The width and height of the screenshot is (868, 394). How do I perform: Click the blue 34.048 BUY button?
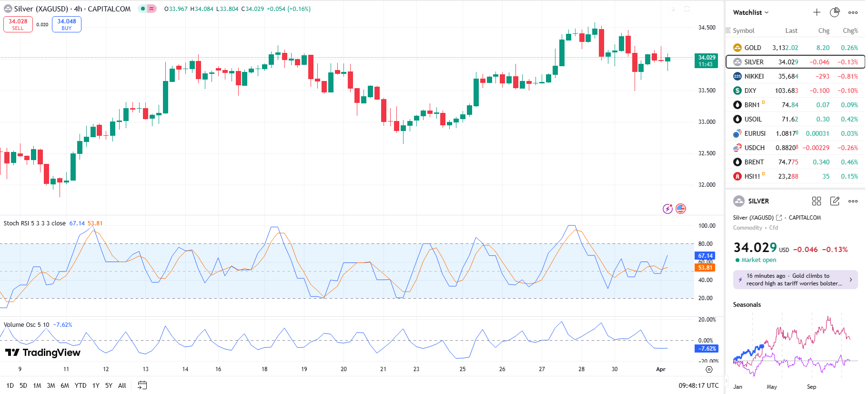tap(67, 24)
